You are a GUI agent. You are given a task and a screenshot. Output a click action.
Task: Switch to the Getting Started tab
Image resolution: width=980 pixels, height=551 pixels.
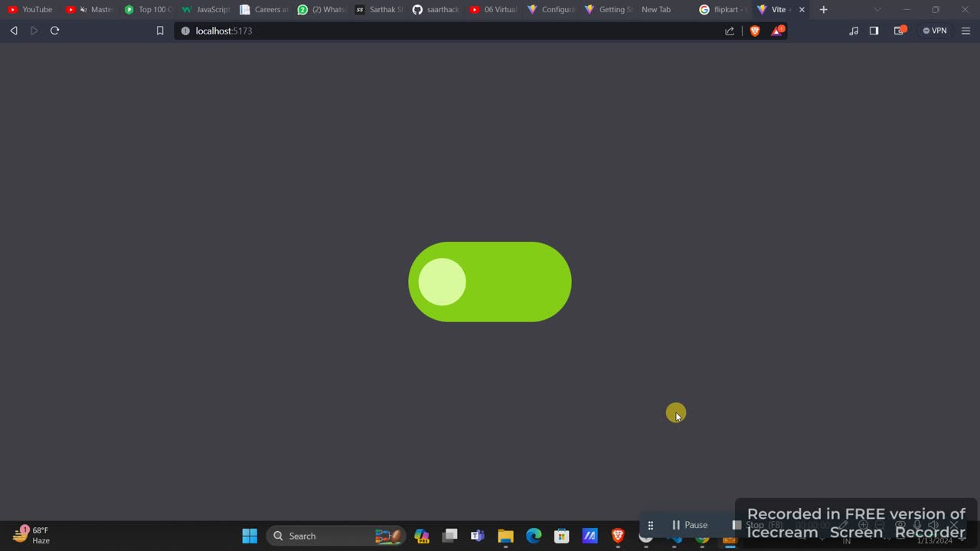point(609,9)
